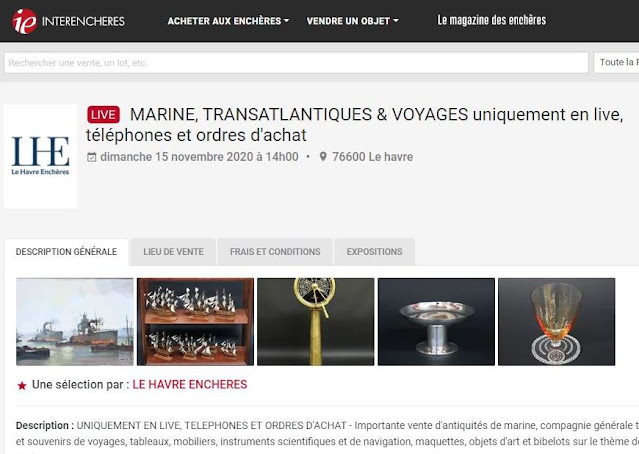Click the red LIVE badge
639x454 pixels.
[x=104, y=115]
